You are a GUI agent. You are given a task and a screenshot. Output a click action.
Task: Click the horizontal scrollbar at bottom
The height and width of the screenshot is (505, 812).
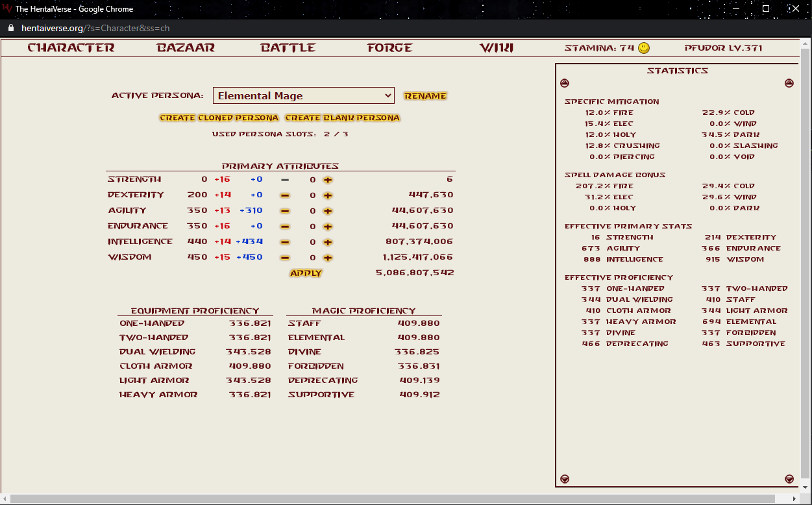coord(389,499)
